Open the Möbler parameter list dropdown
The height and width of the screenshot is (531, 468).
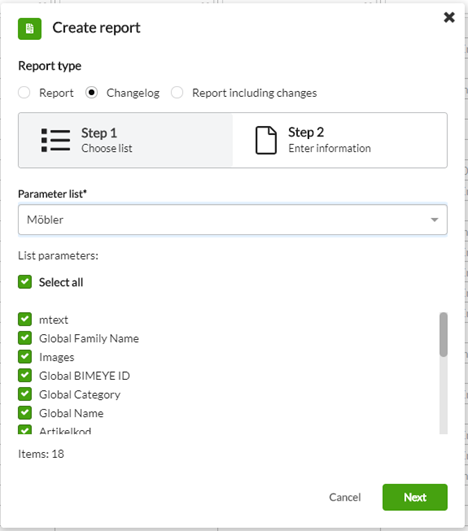tap(233, 219)
